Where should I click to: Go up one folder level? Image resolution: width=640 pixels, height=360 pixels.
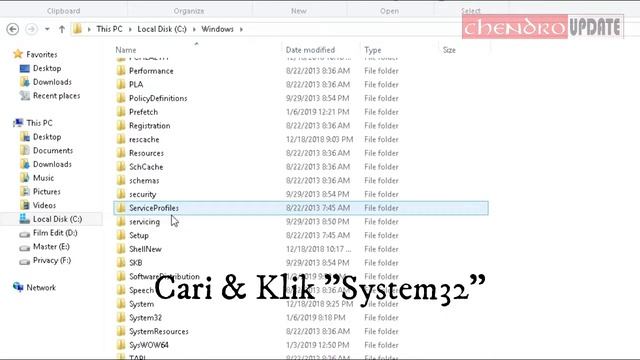pos(62,29)
